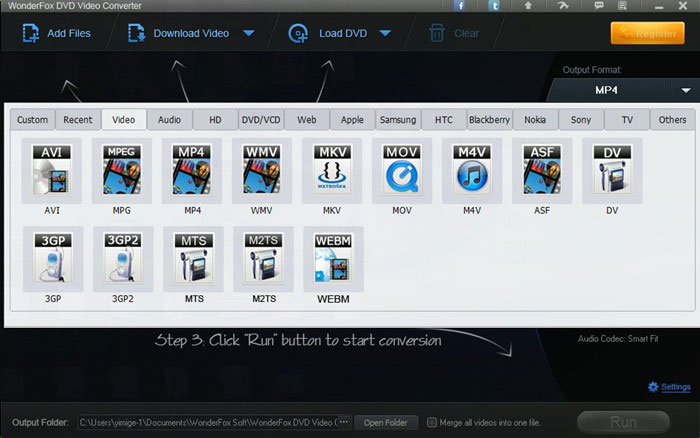Open the Sony tab

(581, 120)
